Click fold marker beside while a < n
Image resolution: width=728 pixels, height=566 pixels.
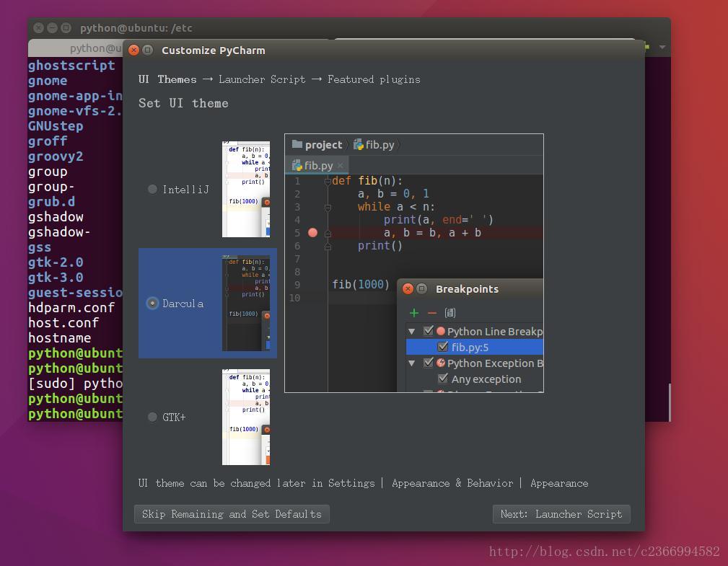coord(328,207)
